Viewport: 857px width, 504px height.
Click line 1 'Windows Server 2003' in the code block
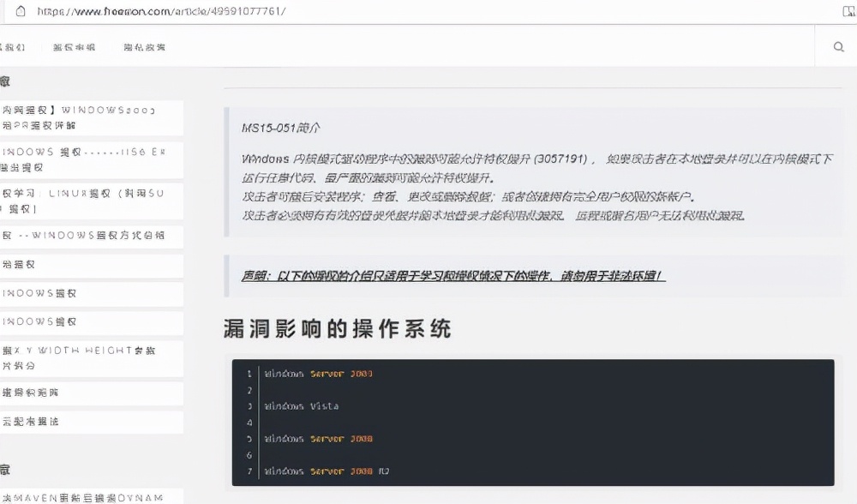[x=321, y=374]
